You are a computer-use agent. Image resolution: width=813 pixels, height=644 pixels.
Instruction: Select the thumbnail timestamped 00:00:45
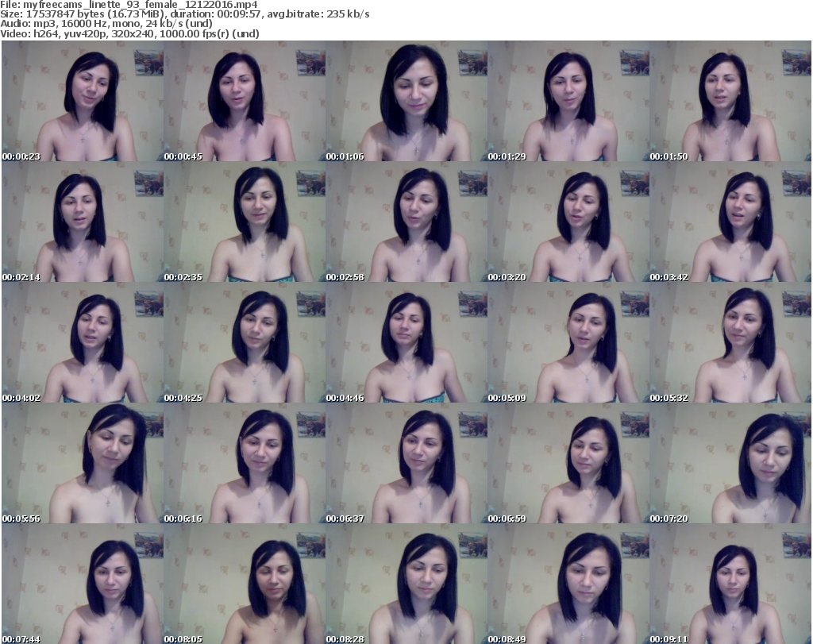(x=245, y=101)
